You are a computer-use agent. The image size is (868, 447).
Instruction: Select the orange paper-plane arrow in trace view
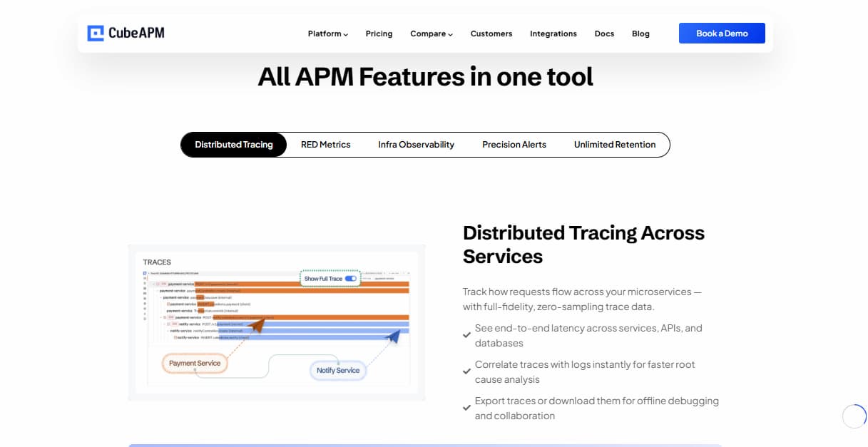tap(258, 327)
